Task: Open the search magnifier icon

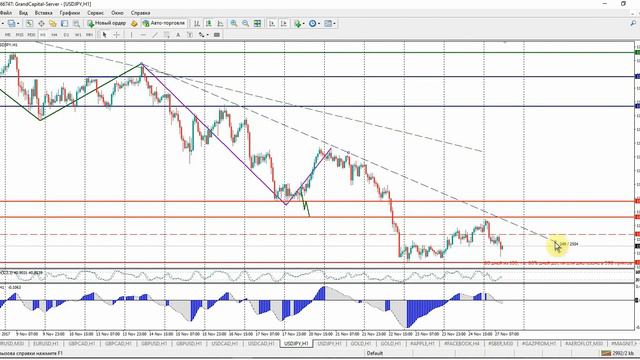Action: pyautogui.click(x=633, y=24)
